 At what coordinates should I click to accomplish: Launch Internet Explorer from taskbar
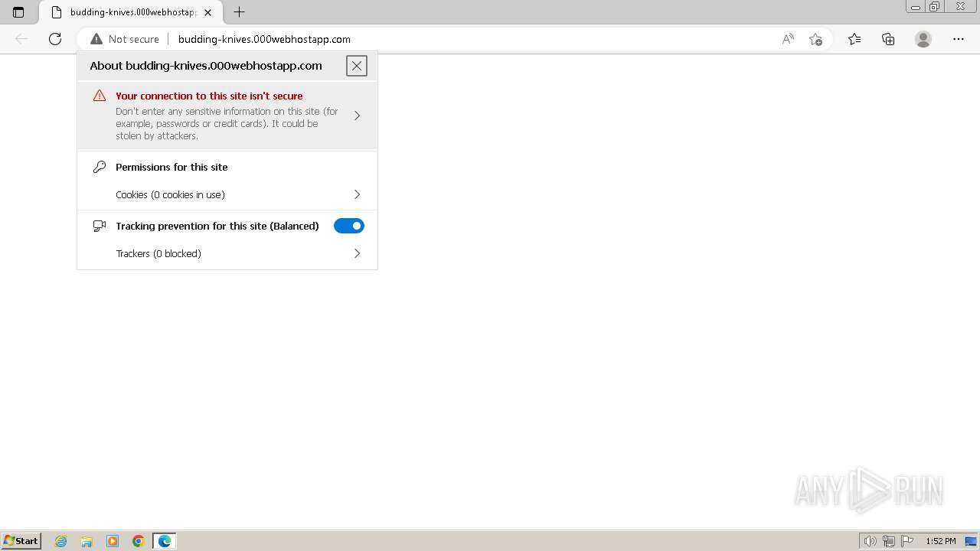click(x=61, y=541)
